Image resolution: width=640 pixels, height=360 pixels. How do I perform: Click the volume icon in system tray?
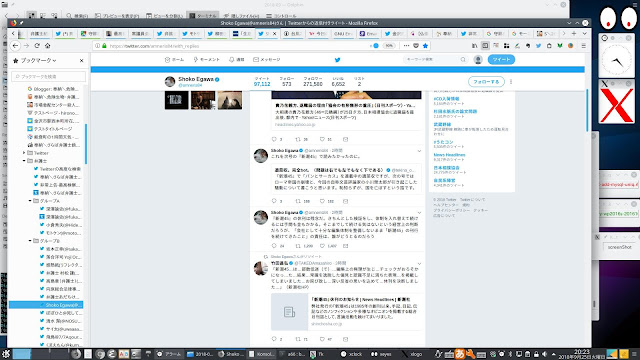[544, 354]
